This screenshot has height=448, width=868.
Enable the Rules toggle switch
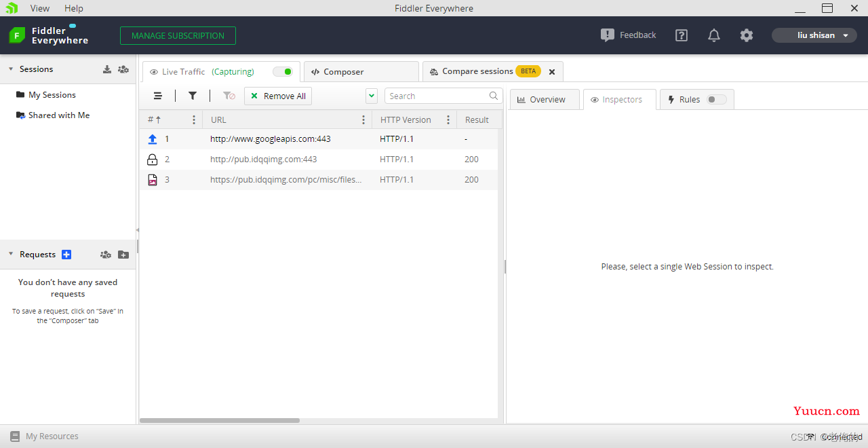716,100
